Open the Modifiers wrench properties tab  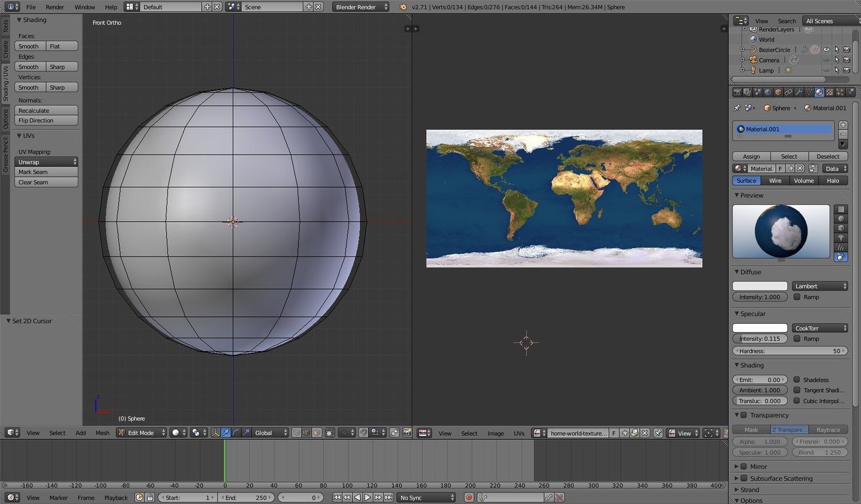click(x=799, y=93)
